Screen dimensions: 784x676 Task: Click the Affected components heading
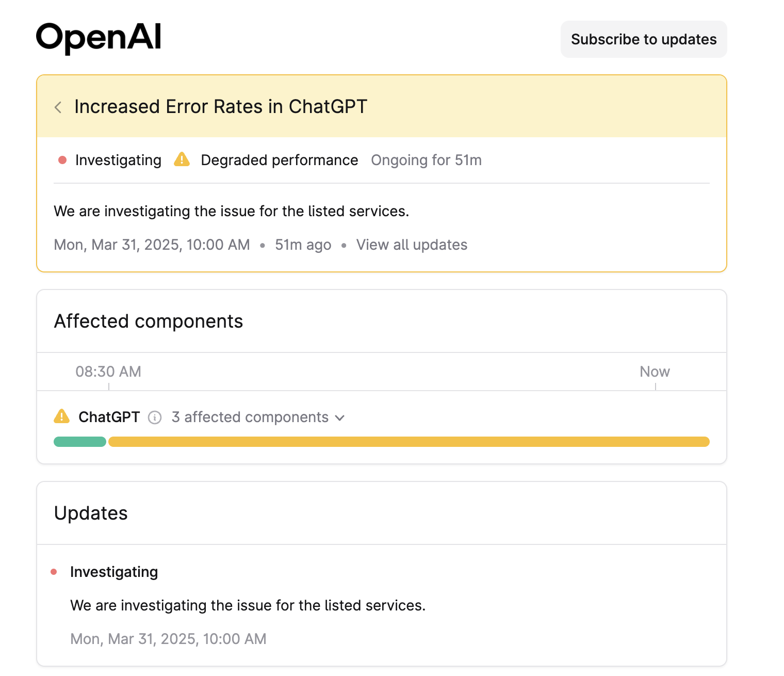pos(149,321)
